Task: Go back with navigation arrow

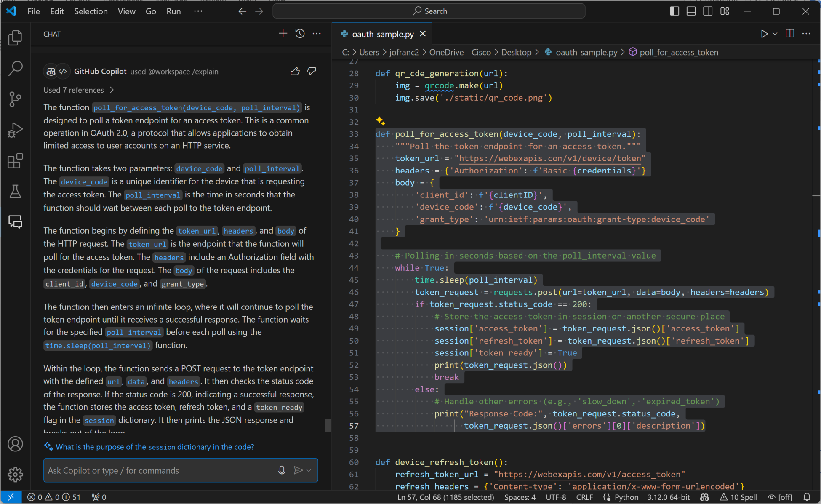Action: click(242, 11)
